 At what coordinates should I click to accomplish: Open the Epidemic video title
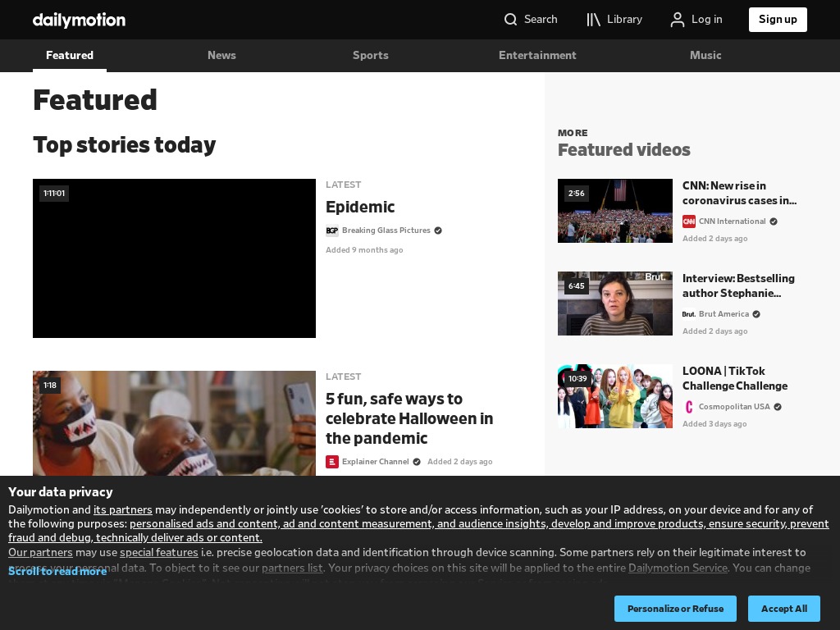pos(360,207)
